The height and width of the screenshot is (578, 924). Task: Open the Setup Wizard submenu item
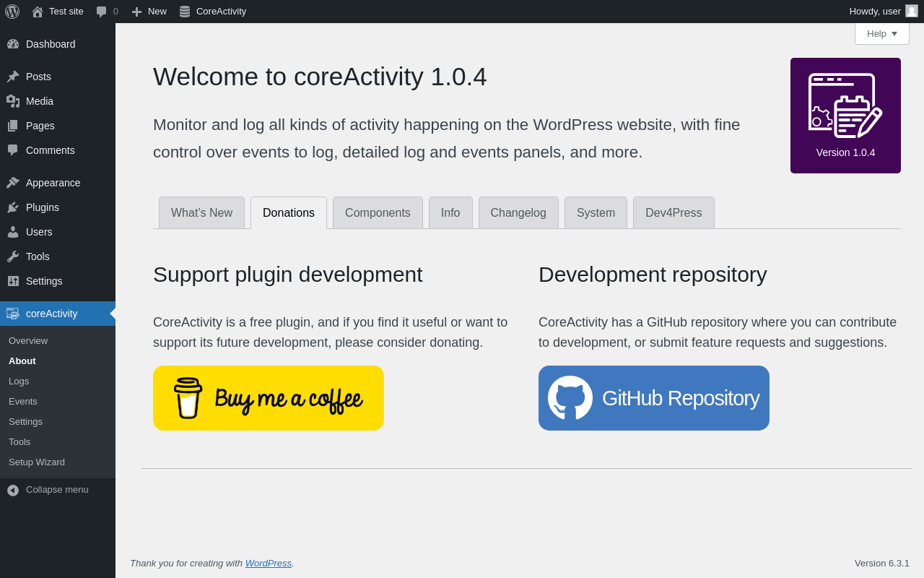point(37,462)
